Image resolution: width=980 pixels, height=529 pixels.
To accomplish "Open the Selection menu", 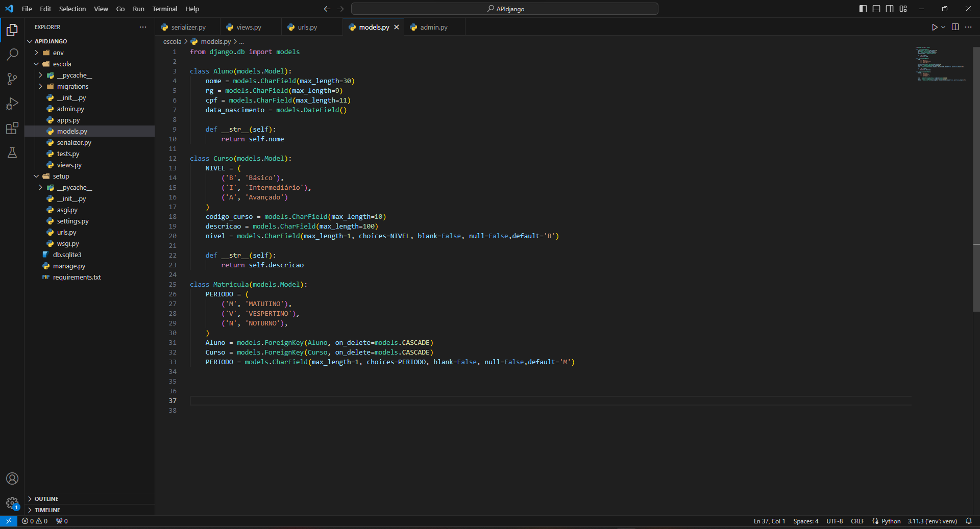I will point(72,9).
